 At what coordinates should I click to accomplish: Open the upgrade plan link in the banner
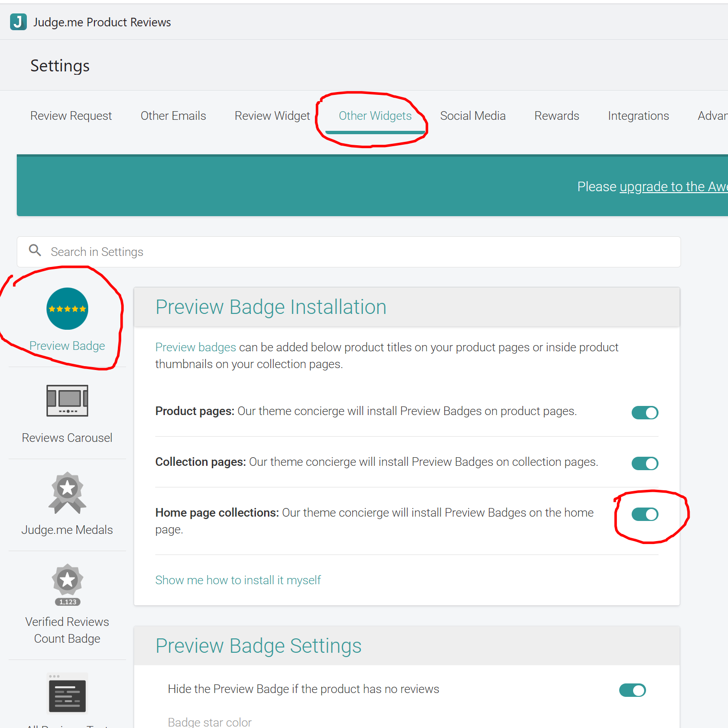[673, 186]
